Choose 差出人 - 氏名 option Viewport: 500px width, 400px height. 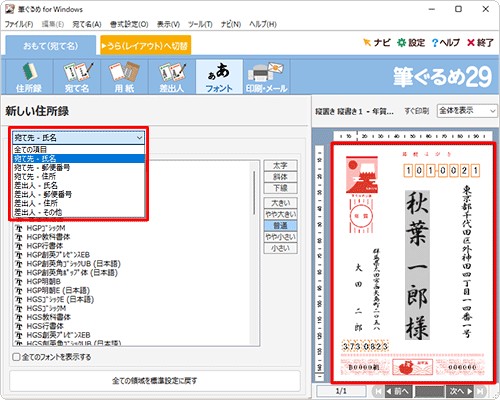tap(79, 185)
